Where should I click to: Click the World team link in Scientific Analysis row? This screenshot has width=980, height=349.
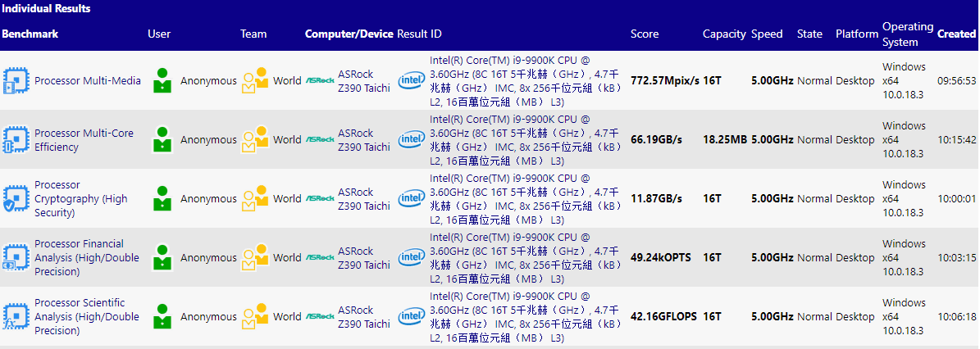point(287,317)
